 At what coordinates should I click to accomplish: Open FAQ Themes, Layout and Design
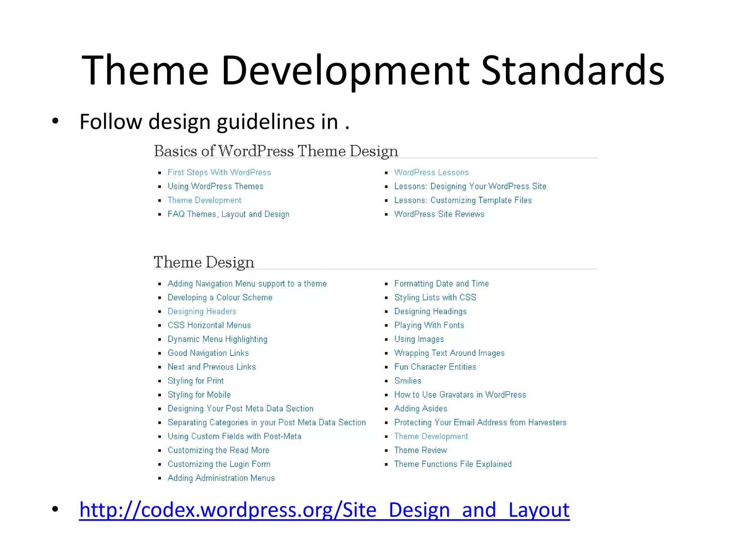(228, 214)
